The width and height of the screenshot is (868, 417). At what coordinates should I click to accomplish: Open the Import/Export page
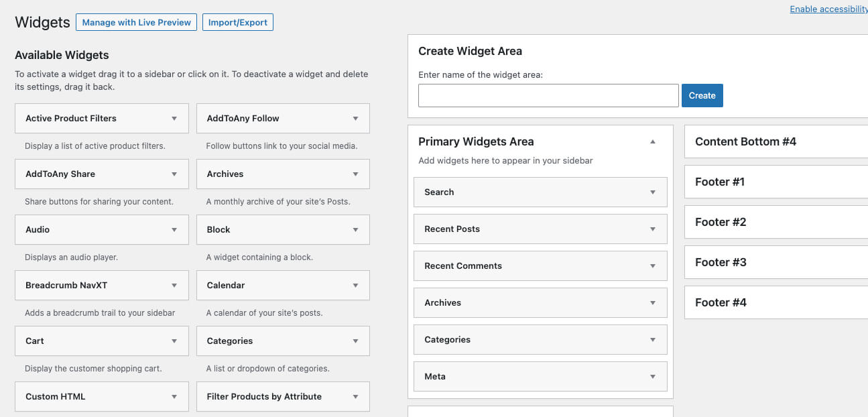(237, 22)
